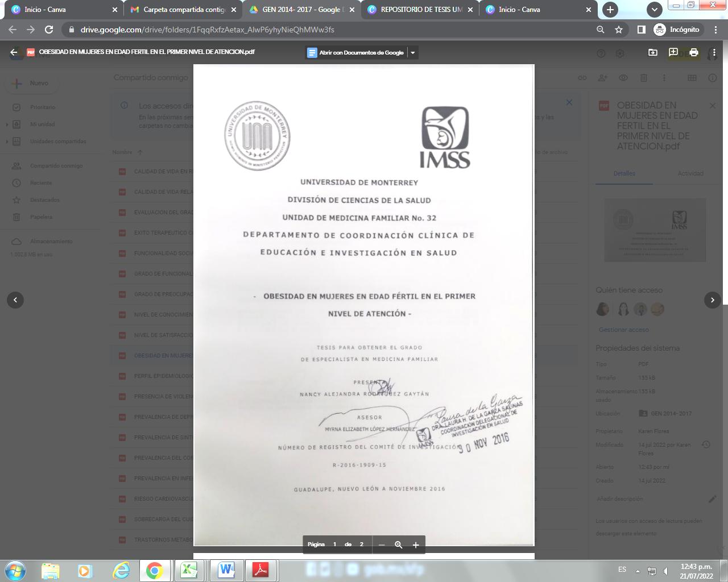Open Windows Start menu
This screenshot has height=582, width=728.
tap(15, 570)
